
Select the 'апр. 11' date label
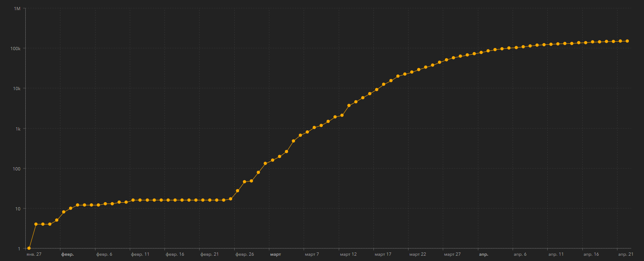coord(556,254)
